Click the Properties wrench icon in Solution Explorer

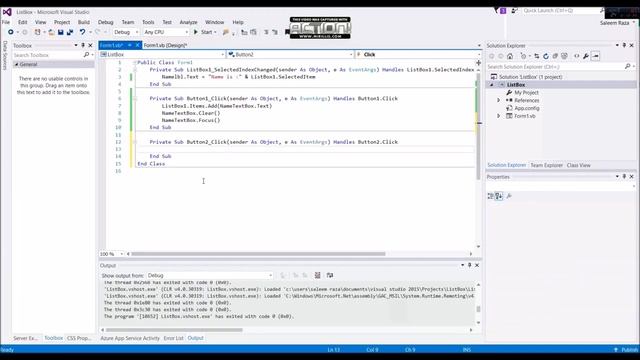click(586, 56)
